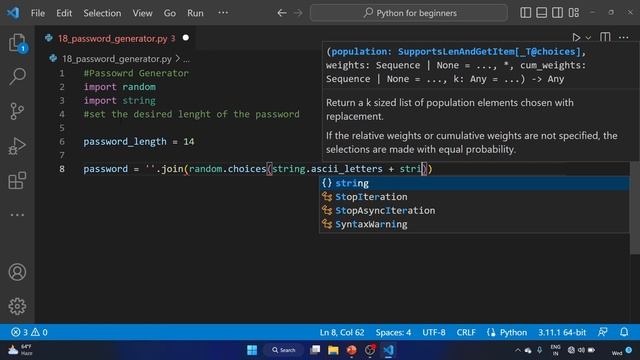Open notifications bell in status bar
The height and width of the screenshot is (360, 640).
[x=624, y=332]
